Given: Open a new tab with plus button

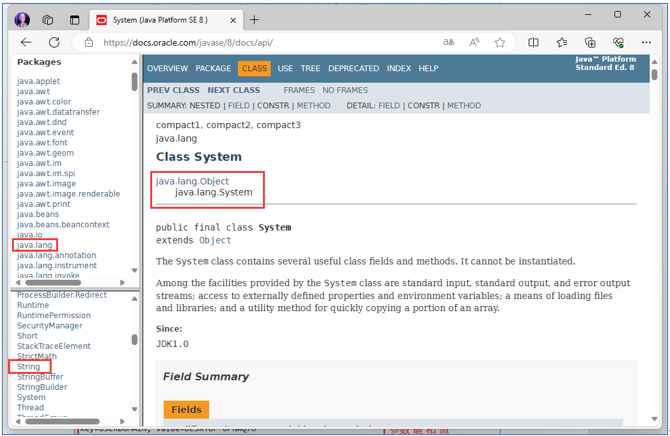Looking at the screenshot, I should click(x=254, y=20).
